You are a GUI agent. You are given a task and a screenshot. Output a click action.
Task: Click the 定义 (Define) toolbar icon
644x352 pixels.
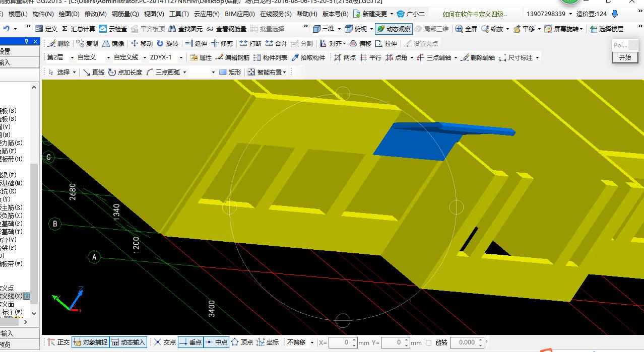point(46,29)
